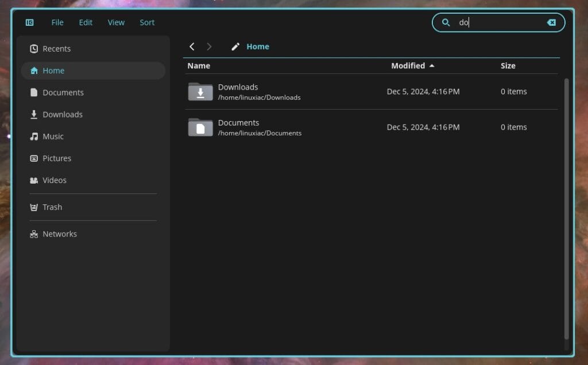Click the pencil edit location icon
Screen dimensions: 588x365
point(235,46)
